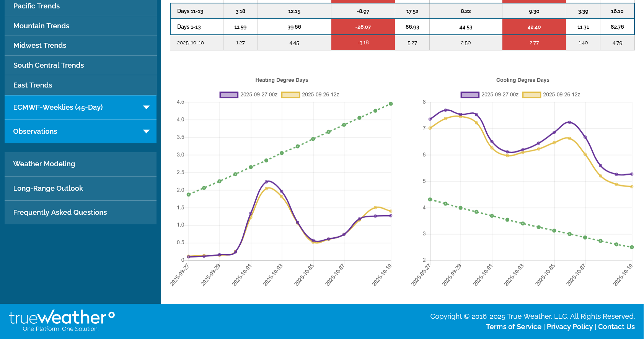Click the final green normal point on Heating chart

click(391, 104)
